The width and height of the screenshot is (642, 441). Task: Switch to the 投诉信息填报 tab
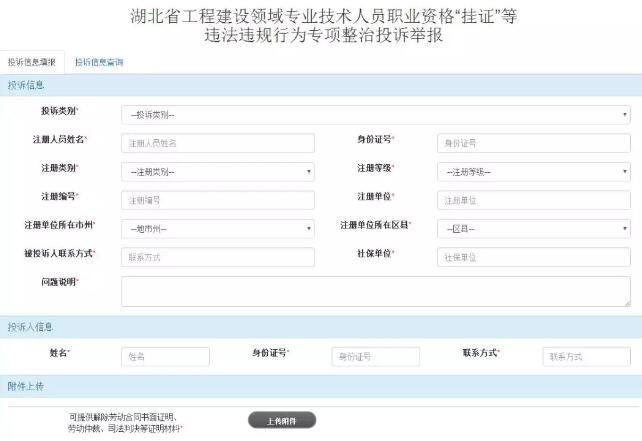tap(32, 62)
